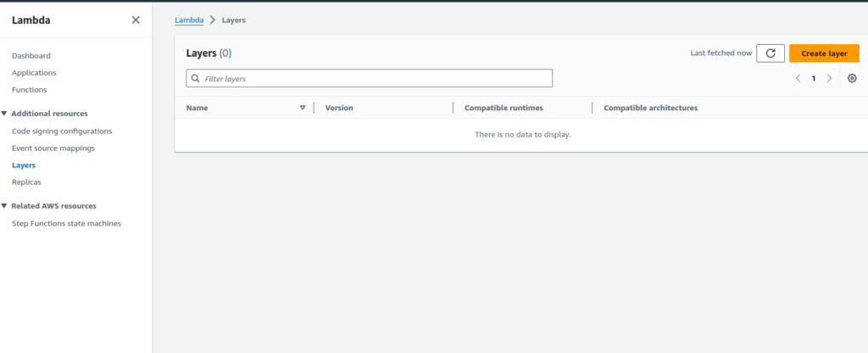Click the Version column header
The width and height of the screenshot is (868, 353).
[339, 108]
